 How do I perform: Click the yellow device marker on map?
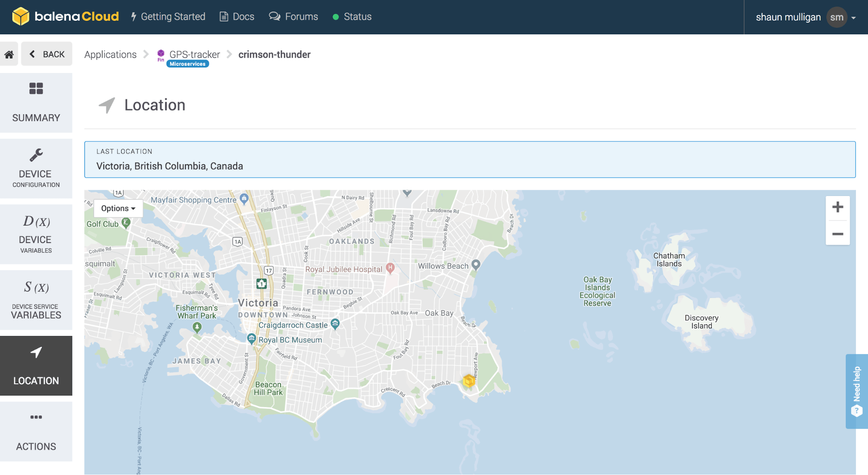(469, 381)
